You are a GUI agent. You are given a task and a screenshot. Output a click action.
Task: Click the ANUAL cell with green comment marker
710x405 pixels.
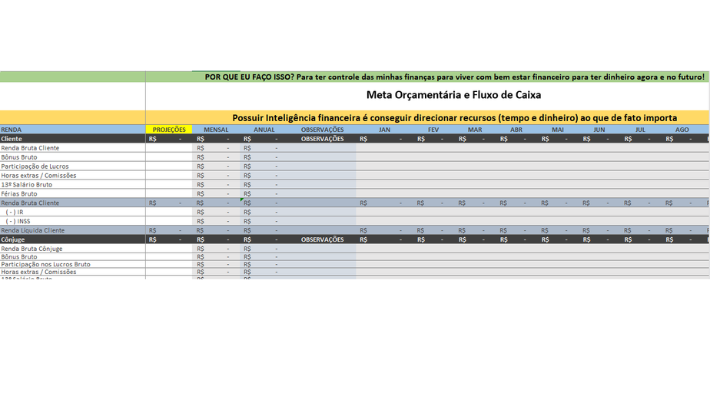click(x=257, y=203)
